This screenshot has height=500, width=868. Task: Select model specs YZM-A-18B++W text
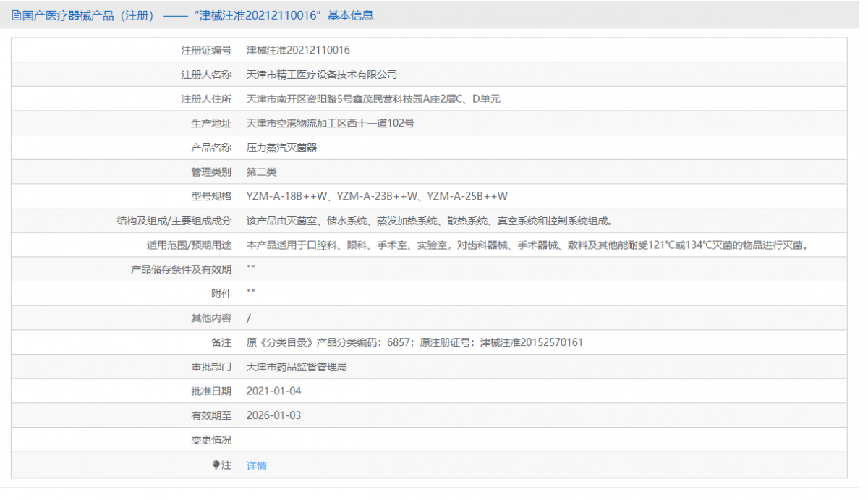288,196
